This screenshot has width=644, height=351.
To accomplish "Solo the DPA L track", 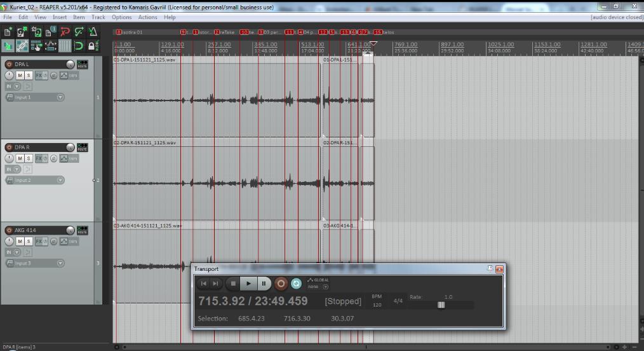I will [x=29, y=75].
